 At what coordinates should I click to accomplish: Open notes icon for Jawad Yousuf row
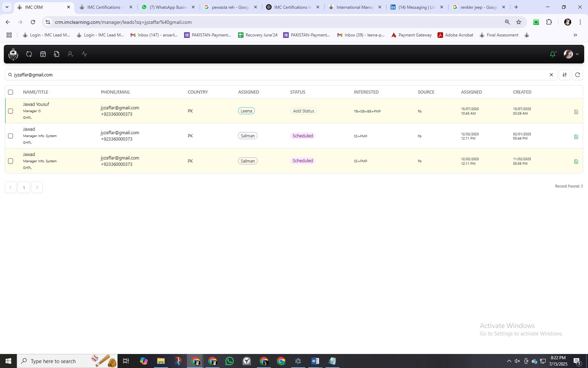576,112
